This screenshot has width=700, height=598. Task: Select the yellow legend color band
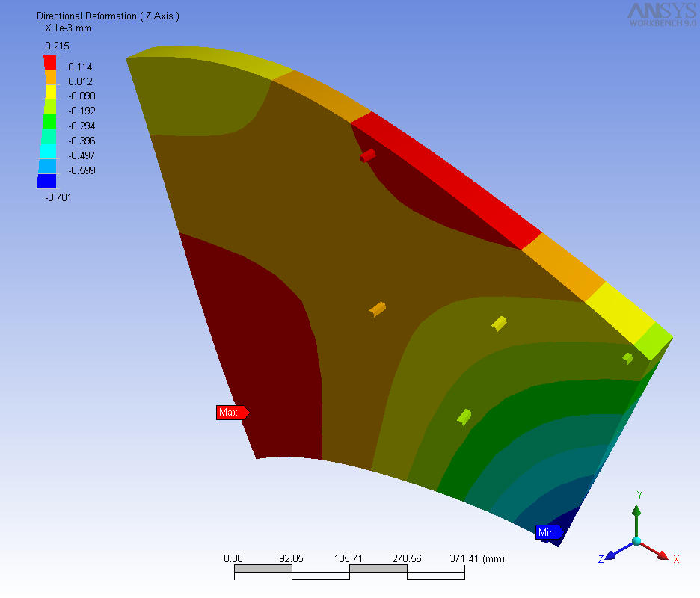pos(50,92)
